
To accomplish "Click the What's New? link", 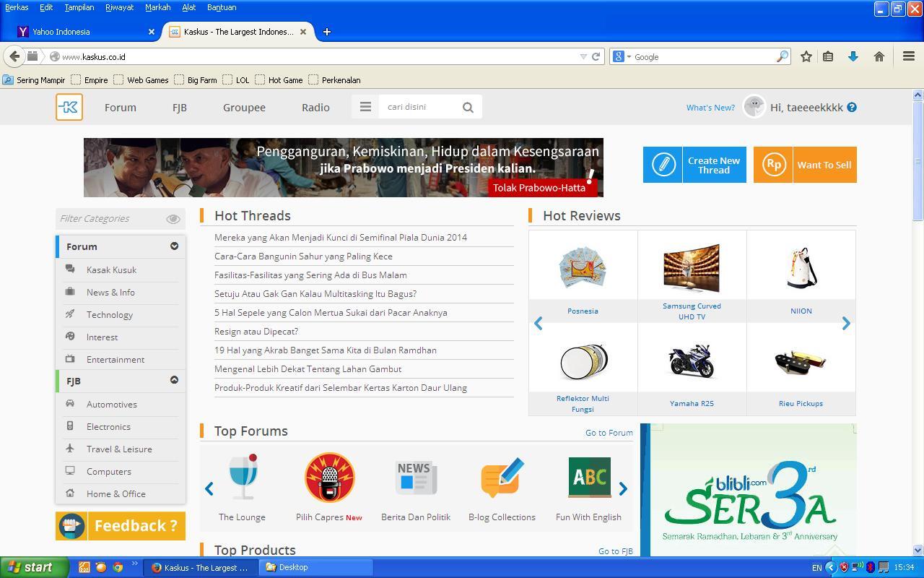I will 710,107.
